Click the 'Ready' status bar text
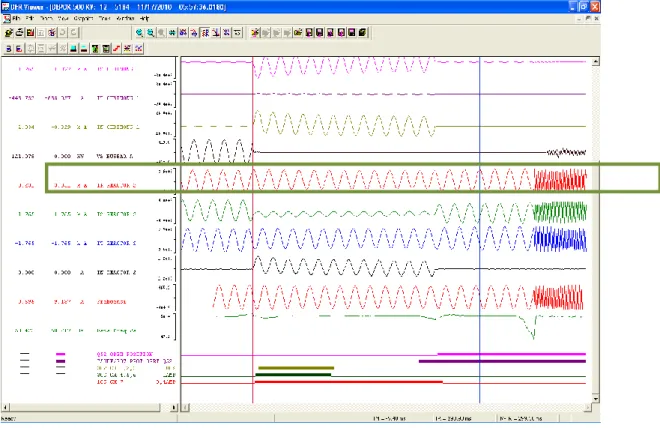The height and width of the screenshot is (428, 660). click(8, 419)
